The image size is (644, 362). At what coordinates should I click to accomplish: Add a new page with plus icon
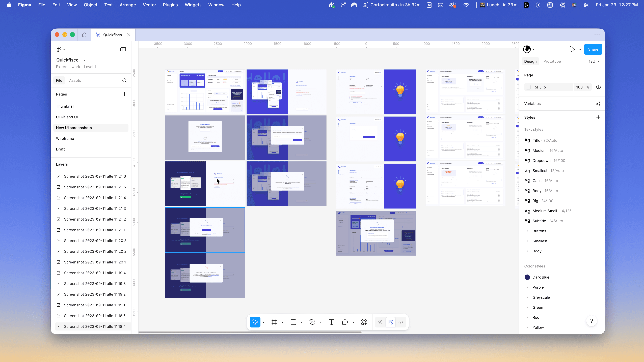click(124, 94)
